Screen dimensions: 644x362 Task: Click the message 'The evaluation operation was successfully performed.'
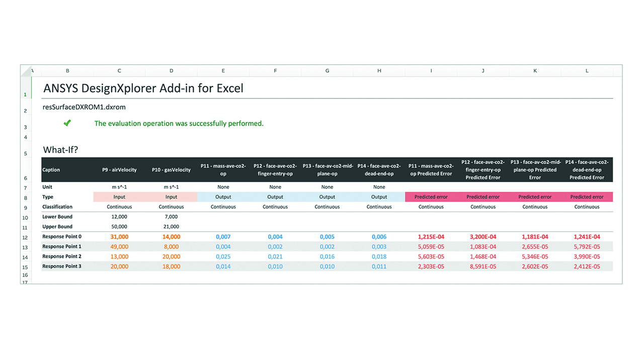click(x=179, y=123)
